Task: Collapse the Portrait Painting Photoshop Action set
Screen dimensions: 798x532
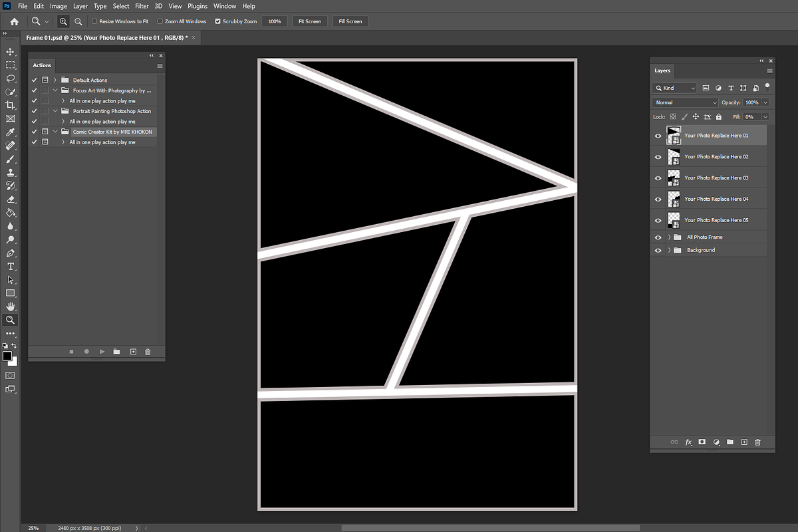Action: 55,111
